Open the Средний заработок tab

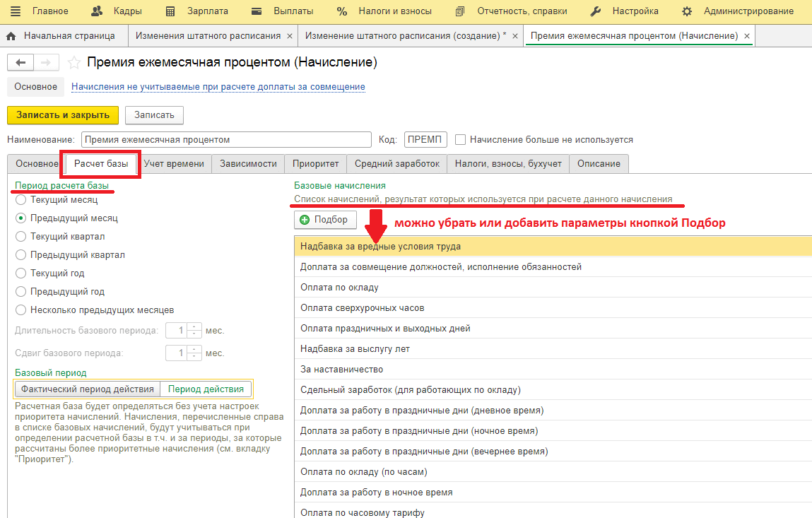click(397, 163)
